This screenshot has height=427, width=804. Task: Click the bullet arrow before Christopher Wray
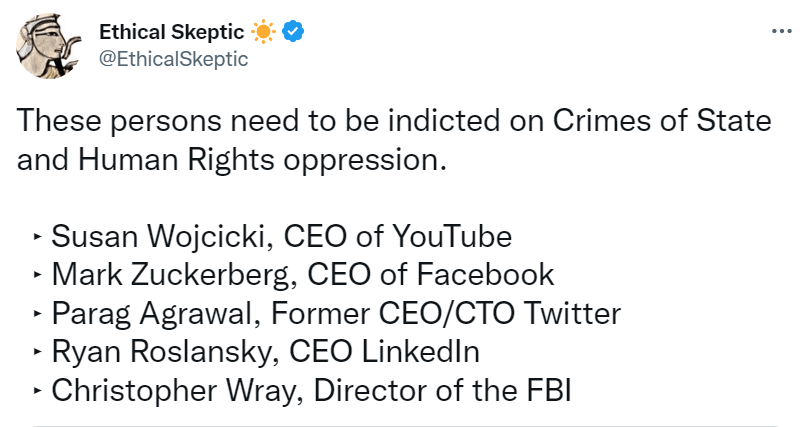tap(37, 391)
